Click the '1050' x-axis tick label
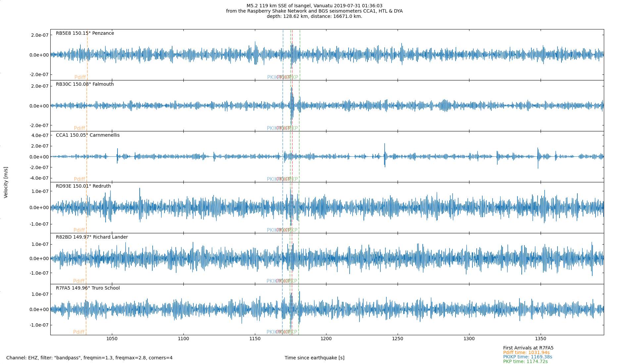Screen dimensions: 629x364 (112, 339)
